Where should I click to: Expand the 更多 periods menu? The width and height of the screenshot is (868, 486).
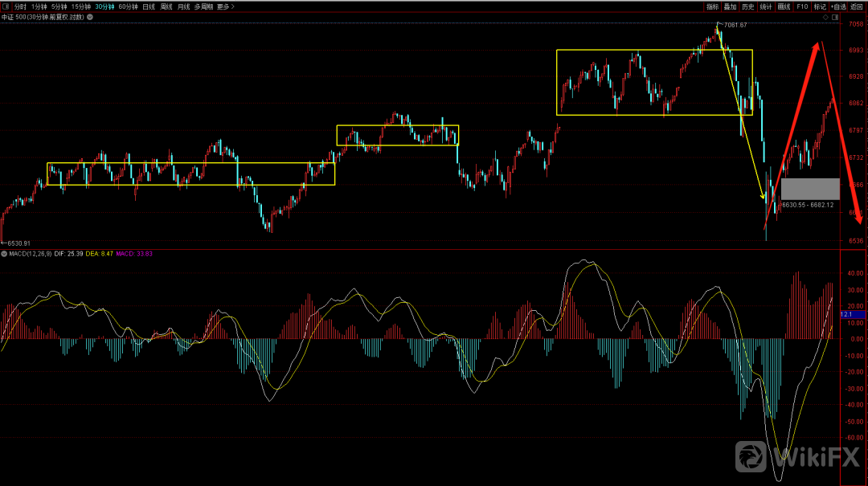point(223,6)
